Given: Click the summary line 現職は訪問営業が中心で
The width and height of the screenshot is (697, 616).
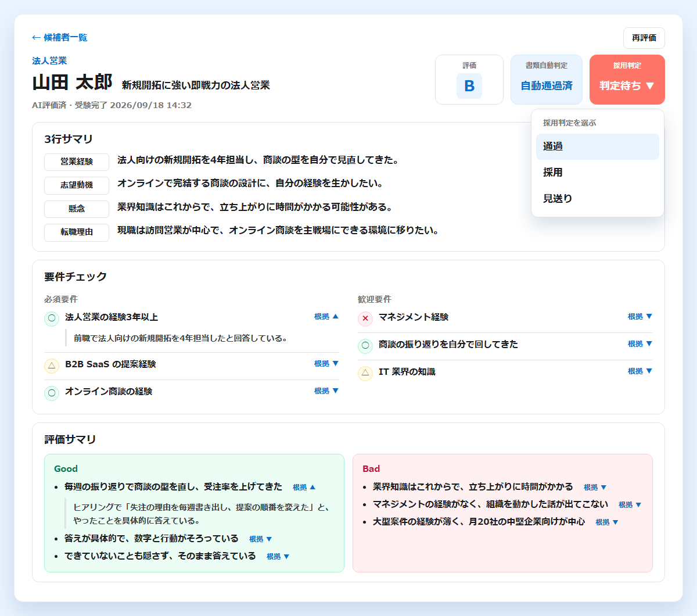Looking at the screenshot, I should coord(278,231).
